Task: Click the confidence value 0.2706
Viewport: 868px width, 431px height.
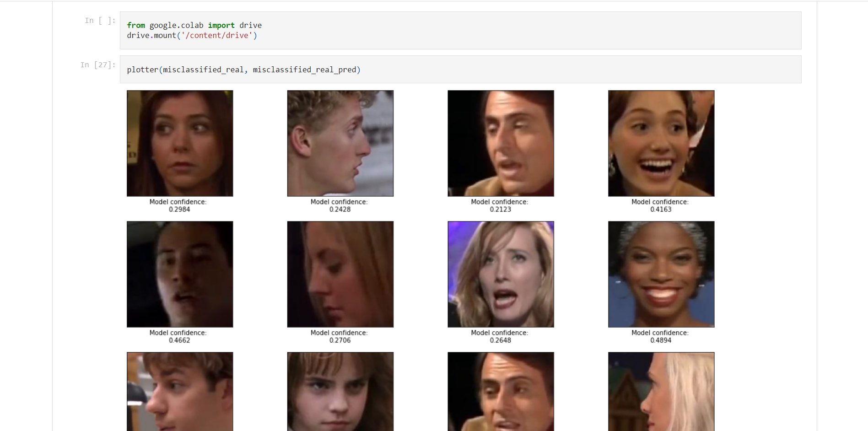Action: [x=340, y=340]
